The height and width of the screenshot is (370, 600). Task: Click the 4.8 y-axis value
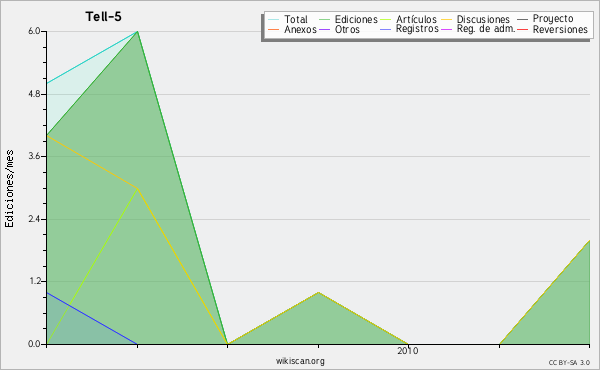click(x=34, y=94)
